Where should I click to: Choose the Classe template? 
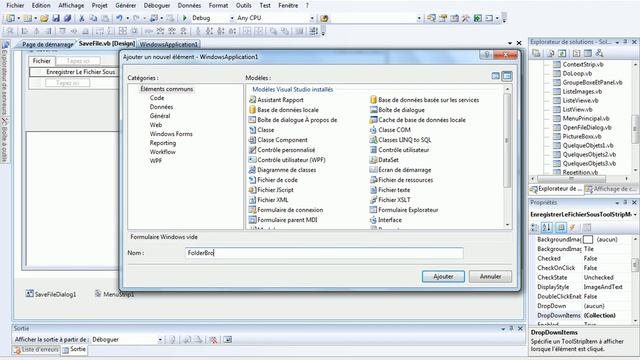click(x=262, y=130)
